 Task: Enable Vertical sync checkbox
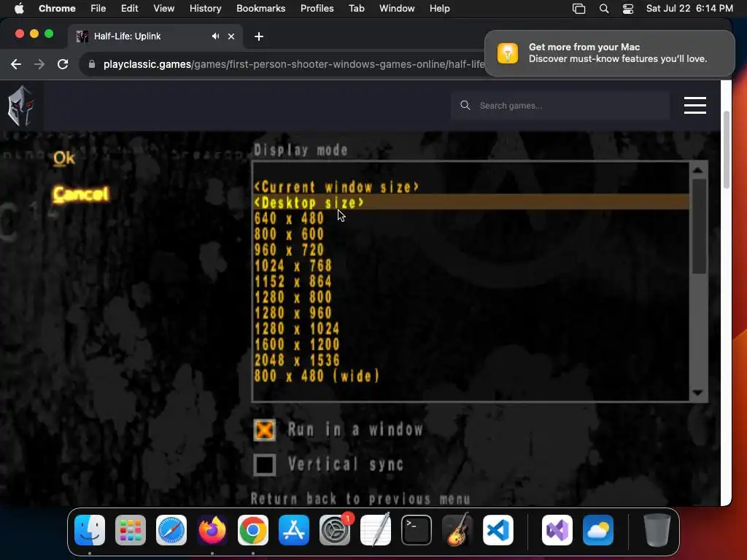point(264,464)
